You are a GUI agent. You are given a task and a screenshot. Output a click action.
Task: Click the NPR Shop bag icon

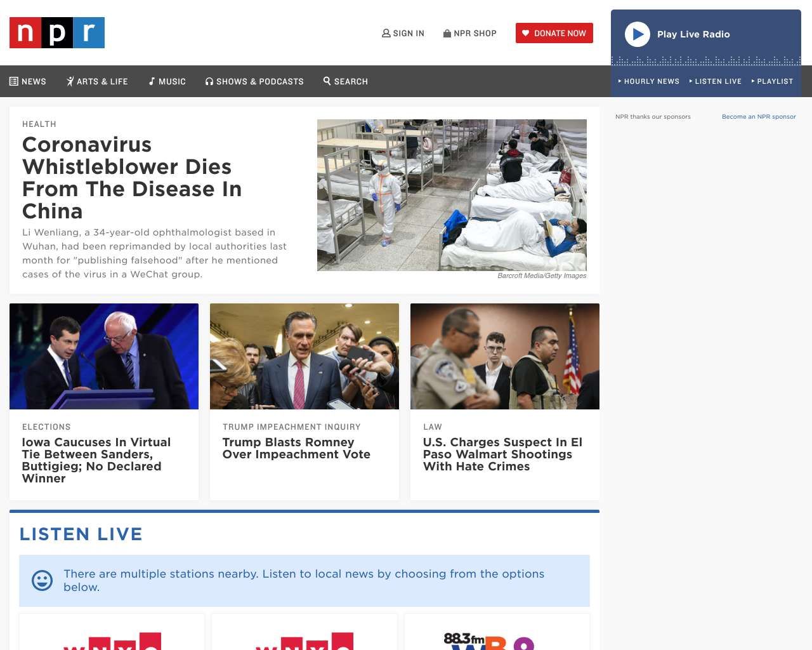447,33
